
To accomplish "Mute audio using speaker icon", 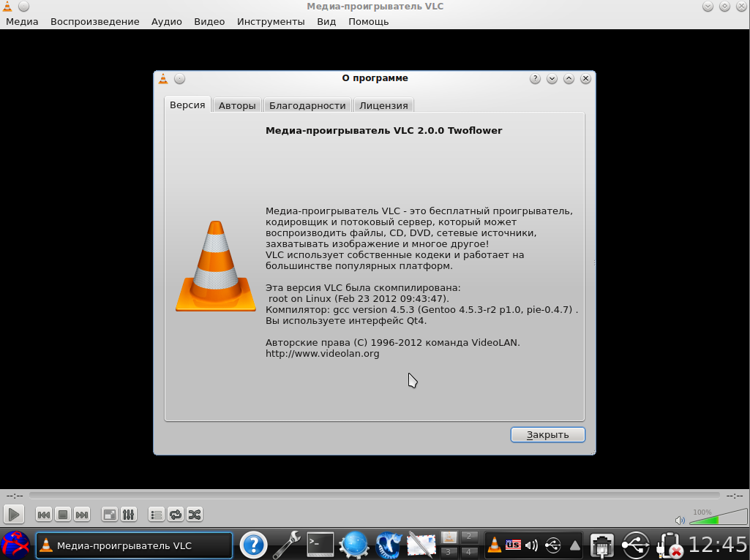I will click(x=680, y=521).
